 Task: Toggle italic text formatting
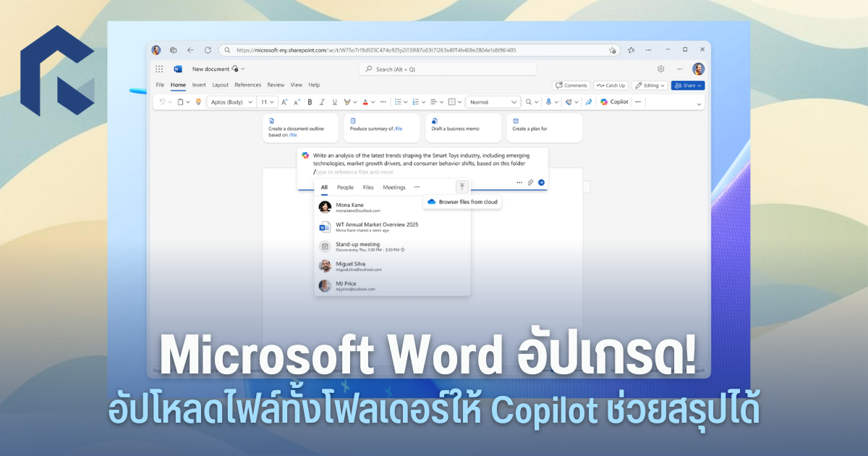point(322,102)
